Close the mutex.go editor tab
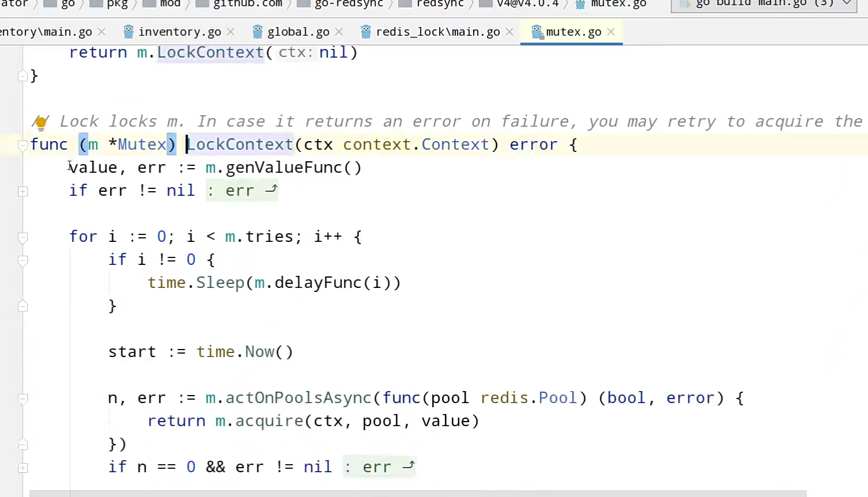 click(611, 32)
